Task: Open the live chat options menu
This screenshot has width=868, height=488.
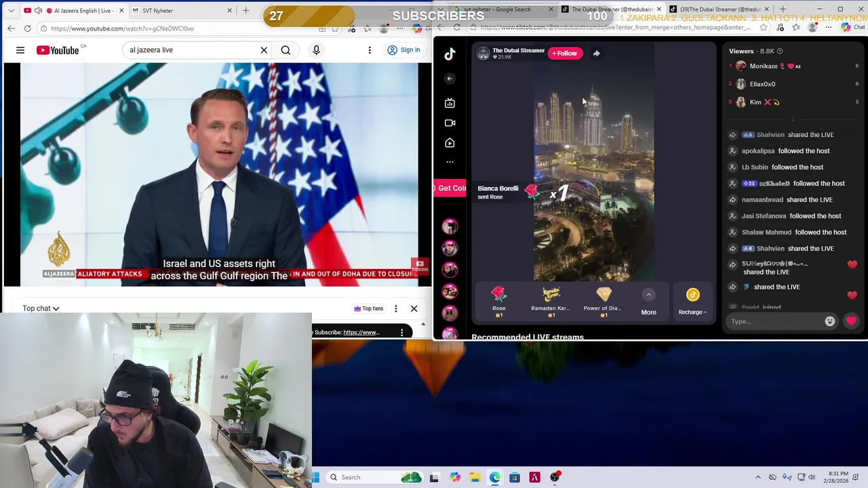Action: pos(396,308)
